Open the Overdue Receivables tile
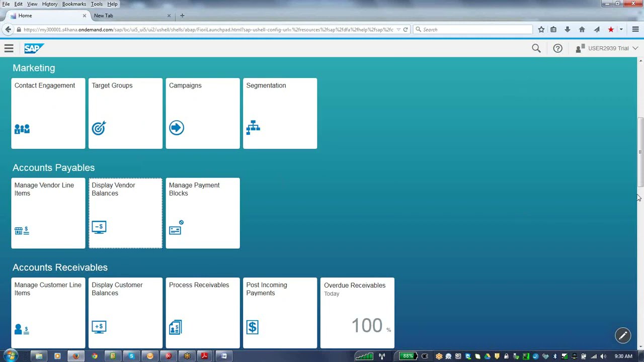644x362 pixels. tap(357, 313)
